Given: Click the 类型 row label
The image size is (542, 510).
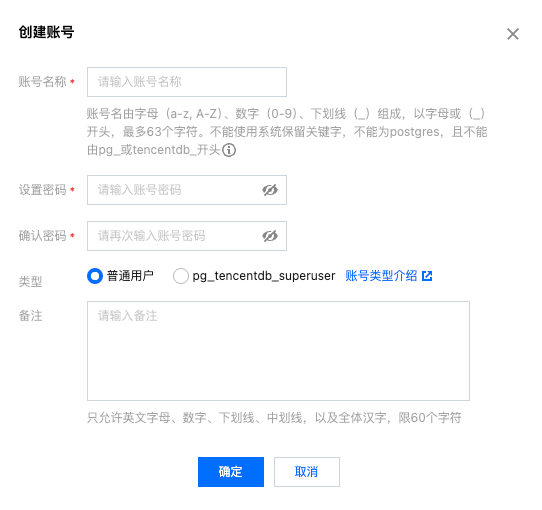Looking at the screenshot, I should 30,281.
